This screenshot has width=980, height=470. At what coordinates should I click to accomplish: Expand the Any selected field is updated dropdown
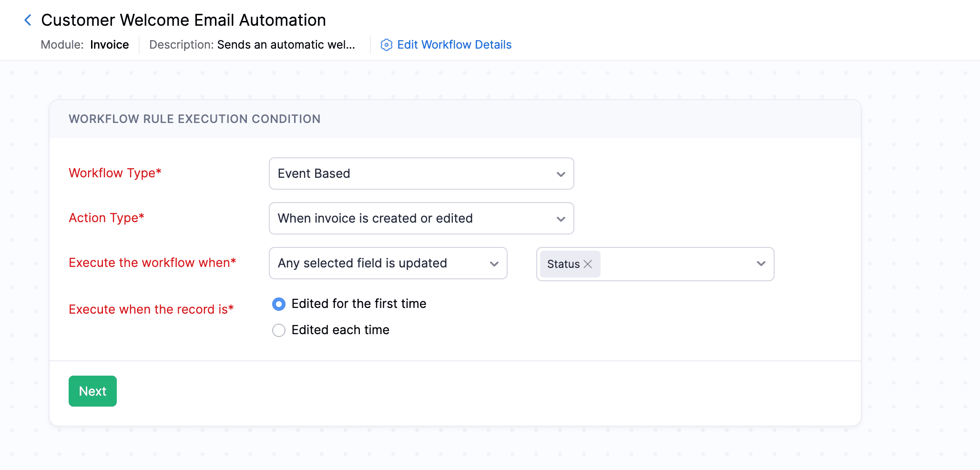pos(388,263)
